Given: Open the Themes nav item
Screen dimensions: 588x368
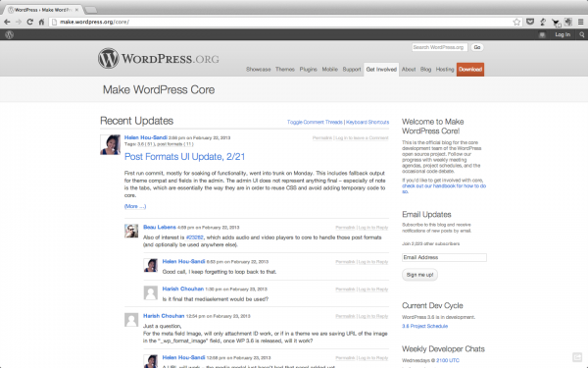Looking at the screenshot, I should point(285,69).
